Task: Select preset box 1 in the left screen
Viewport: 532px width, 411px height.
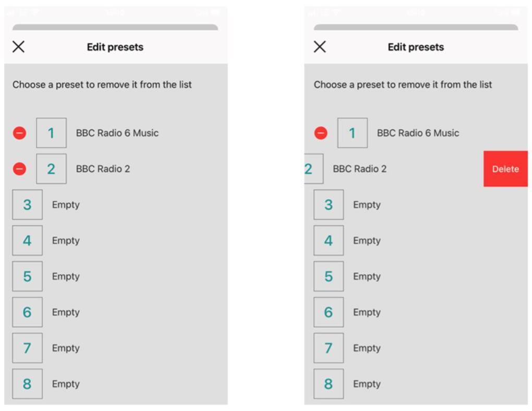Action: 51,133
